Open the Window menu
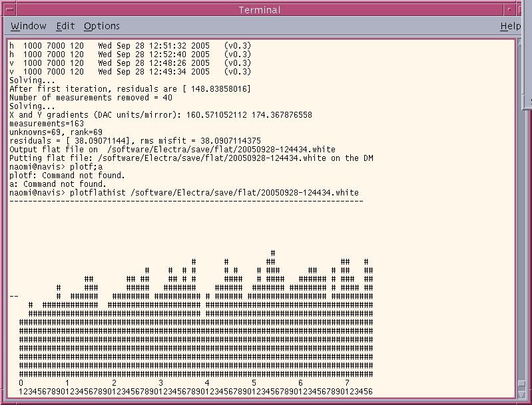This screenshot has height=405, width=532. [x=29, y=26]
